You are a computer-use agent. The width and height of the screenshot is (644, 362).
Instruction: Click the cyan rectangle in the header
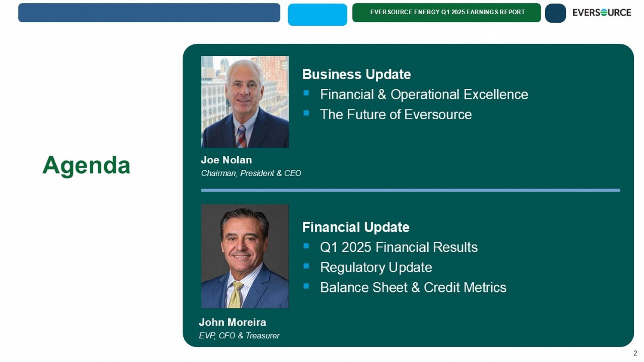[x=317, y=15]
